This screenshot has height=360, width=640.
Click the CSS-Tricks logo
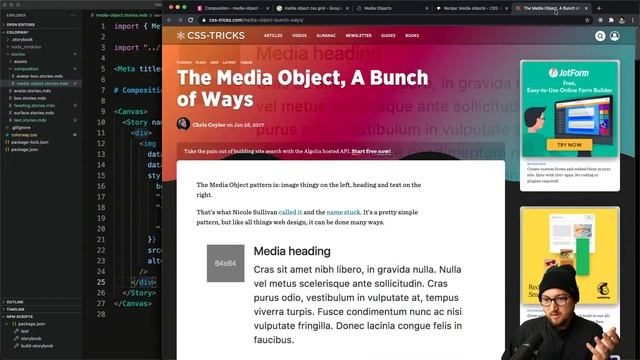[211, 36]
